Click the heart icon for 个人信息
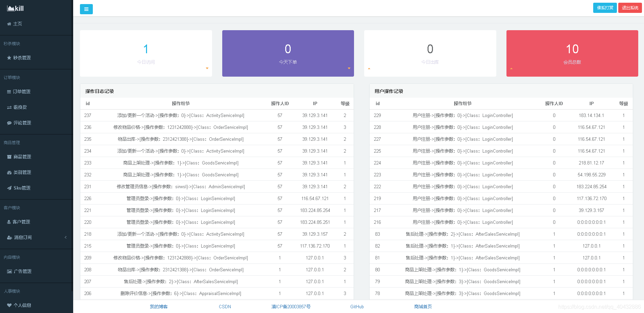Screen dimensions: 644x313 [9, 306]
